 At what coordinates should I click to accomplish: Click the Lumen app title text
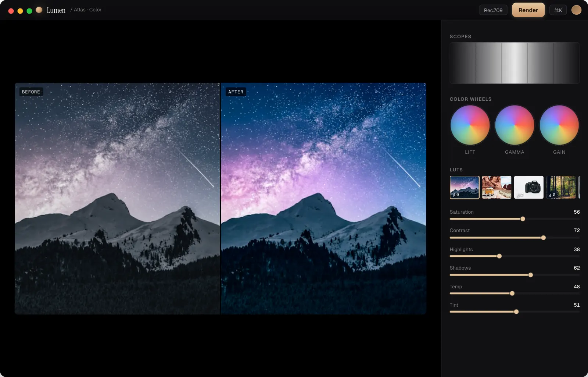(x=56, y=10)
